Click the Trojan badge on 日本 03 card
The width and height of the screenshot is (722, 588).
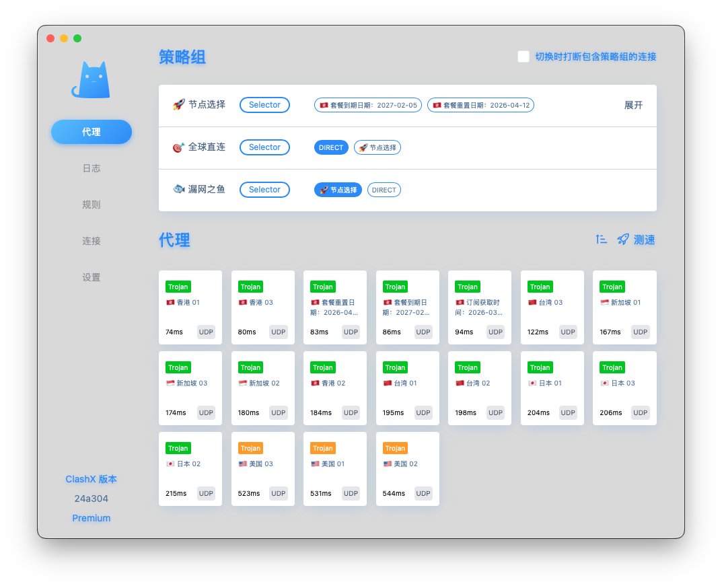coord(612,367)
